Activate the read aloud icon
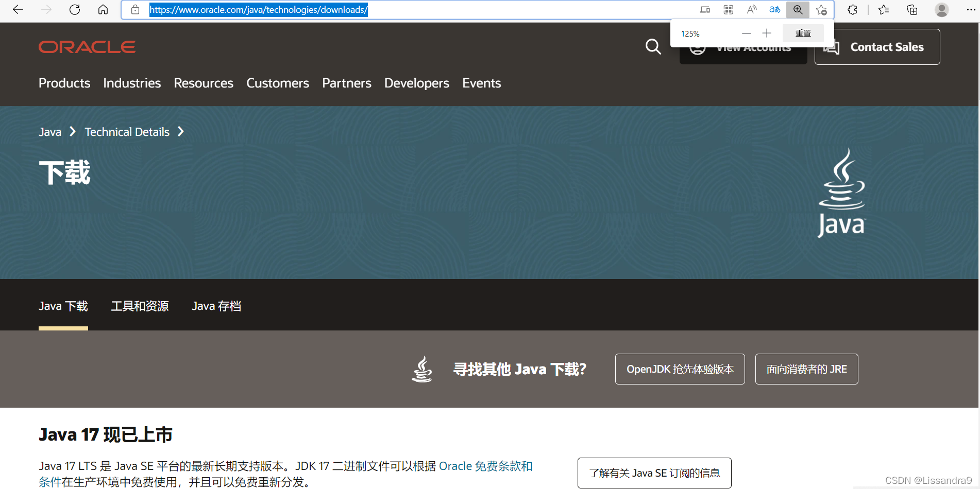980x489 pixels. tap(752, 10)
